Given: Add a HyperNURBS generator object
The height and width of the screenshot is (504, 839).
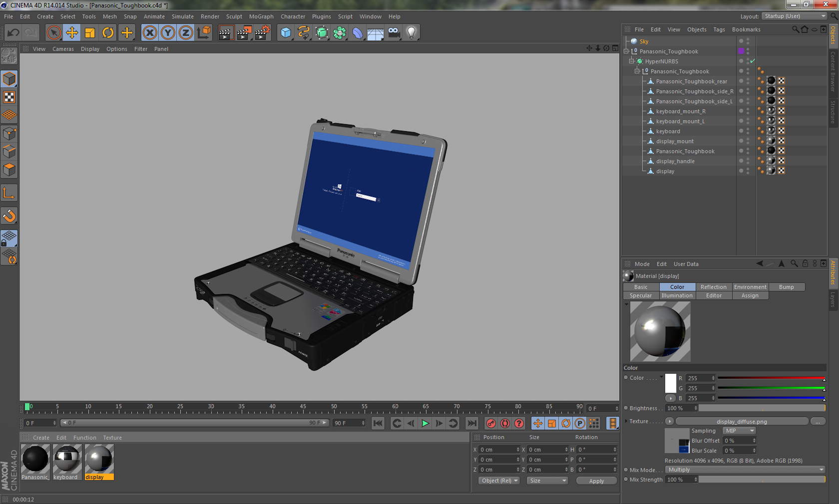Looking at the screenshot, I should (322, 33).
